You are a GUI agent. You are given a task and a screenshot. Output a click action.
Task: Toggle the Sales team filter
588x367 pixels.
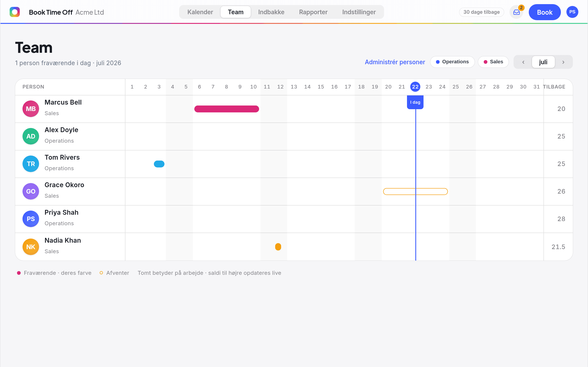pos(493,62)
